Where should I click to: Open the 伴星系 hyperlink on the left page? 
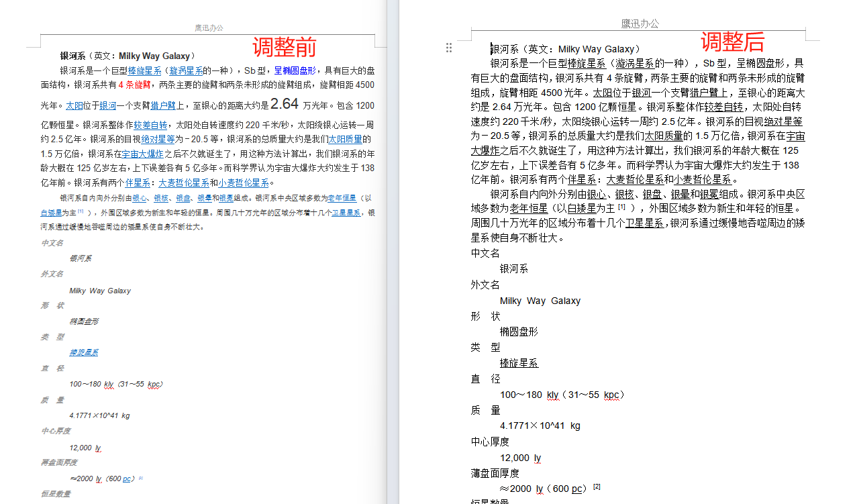click(137, 183)
